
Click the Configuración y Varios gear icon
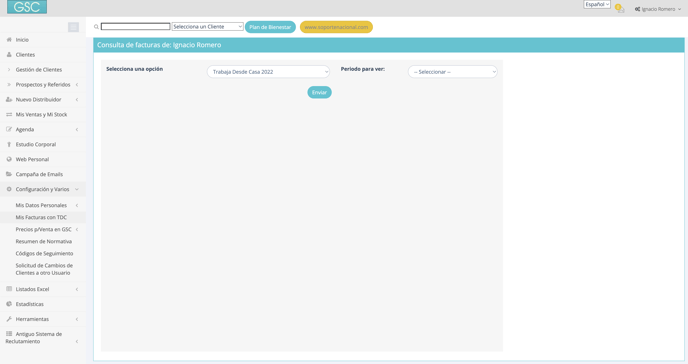coord(9,189)
